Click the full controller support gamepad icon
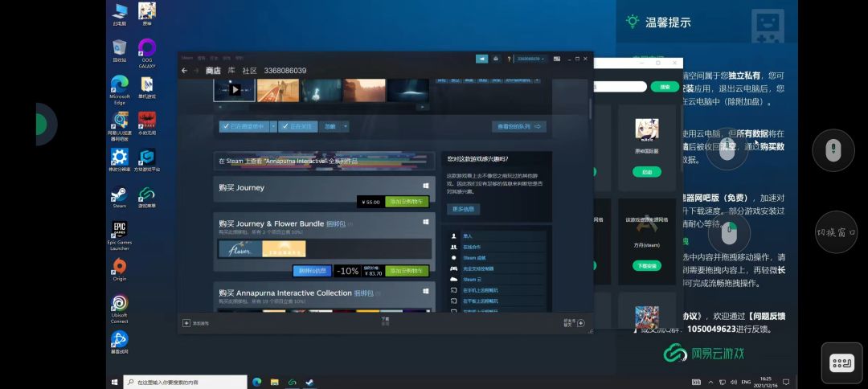The height and width of the screenshot is (389, 868). 454,268
